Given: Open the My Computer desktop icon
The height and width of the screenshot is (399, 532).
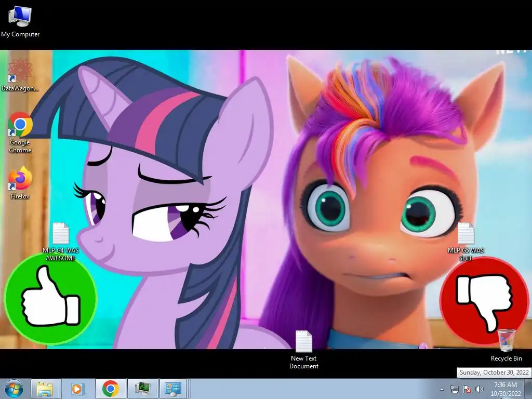Looking at the screenshot, I should coord(20,21).
